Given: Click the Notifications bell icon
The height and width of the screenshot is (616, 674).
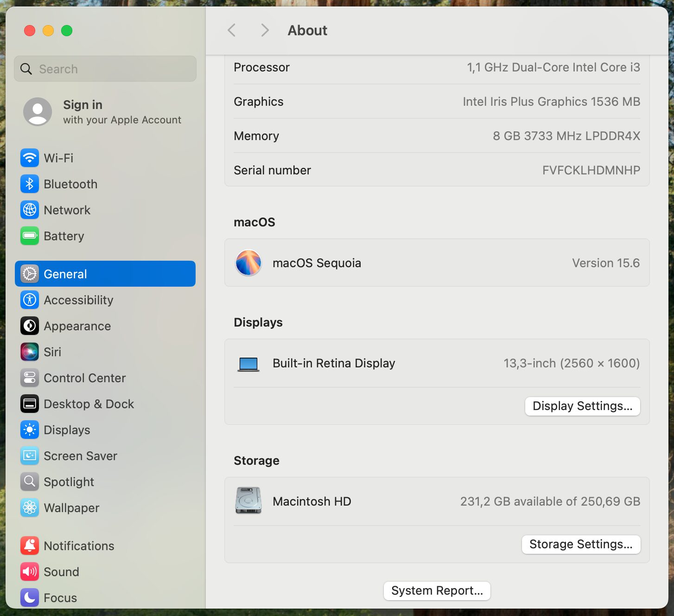Looking at the screenshot, I should coord(30,546).
